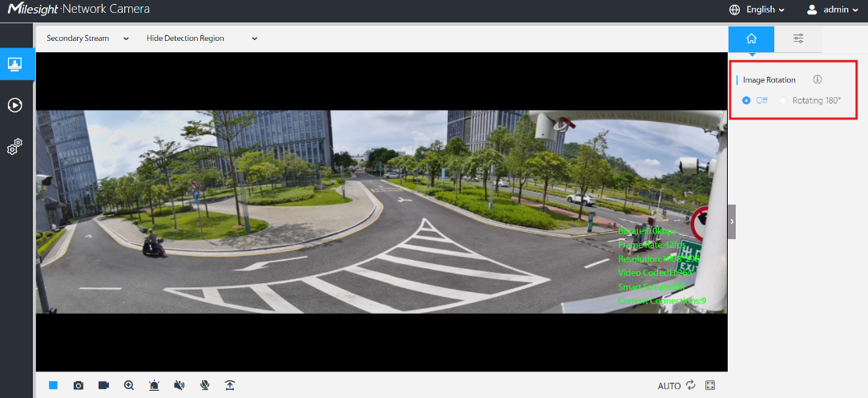Screen dimensions: 868x398
Task: Open the English language dropdown
Action: [765, 10]
